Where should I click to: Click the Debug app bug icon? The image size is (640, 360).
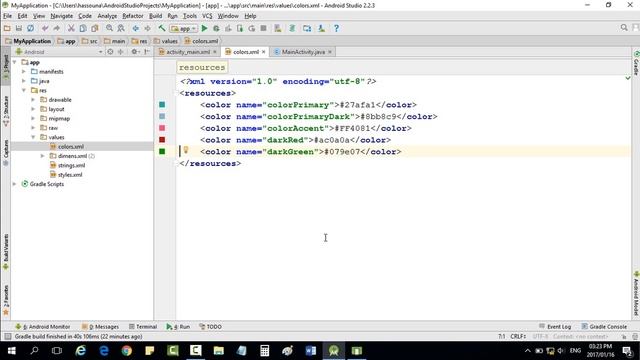pyautogui.click(x=216, y=28)
